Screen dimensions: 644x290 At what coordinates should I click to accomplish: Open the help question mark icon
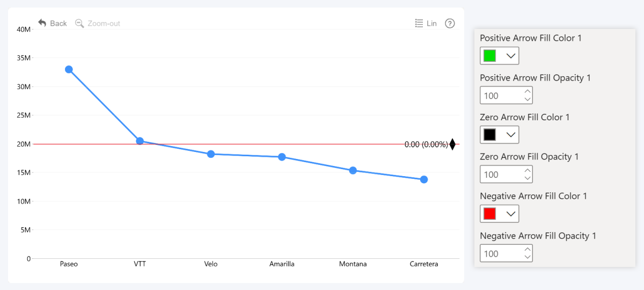coord(450,23)
